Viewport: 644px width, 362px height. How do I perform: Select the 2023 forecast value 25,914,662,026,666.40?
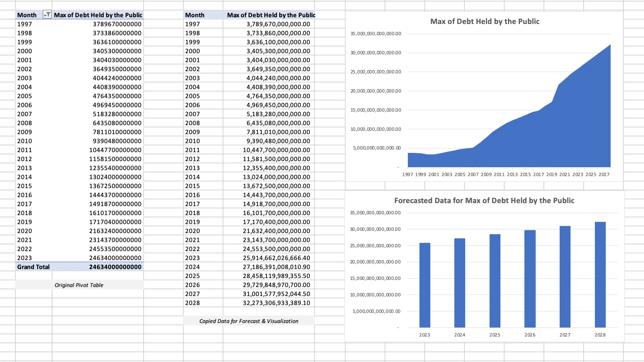point(276,258)
